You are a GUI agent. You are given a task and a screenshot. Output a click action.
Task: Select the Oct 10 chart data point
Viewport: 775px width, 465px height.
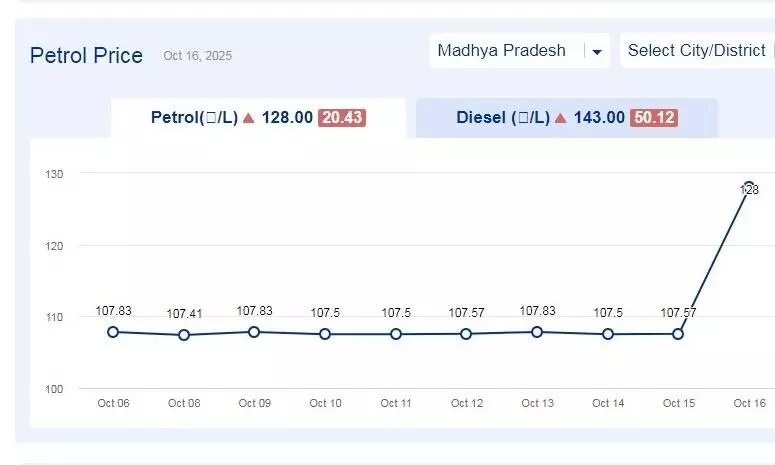point(325,334)
